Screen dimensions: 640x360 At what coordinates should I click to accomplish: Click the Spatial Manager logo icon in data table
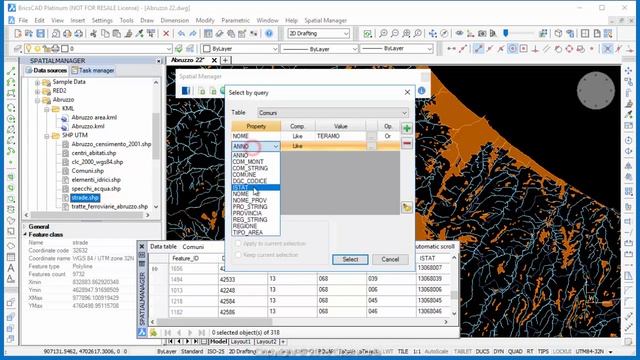(x=142, y=333)
